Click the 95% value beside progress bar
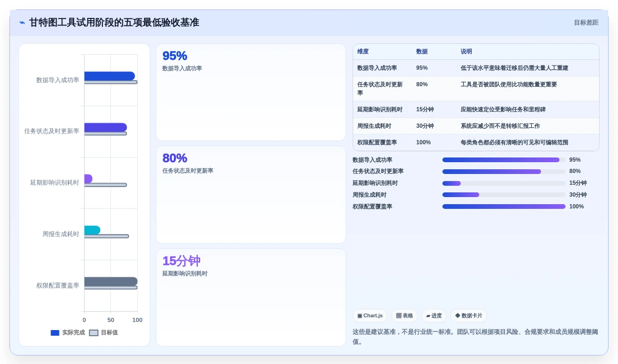618x364 pixels. (575, 160)
